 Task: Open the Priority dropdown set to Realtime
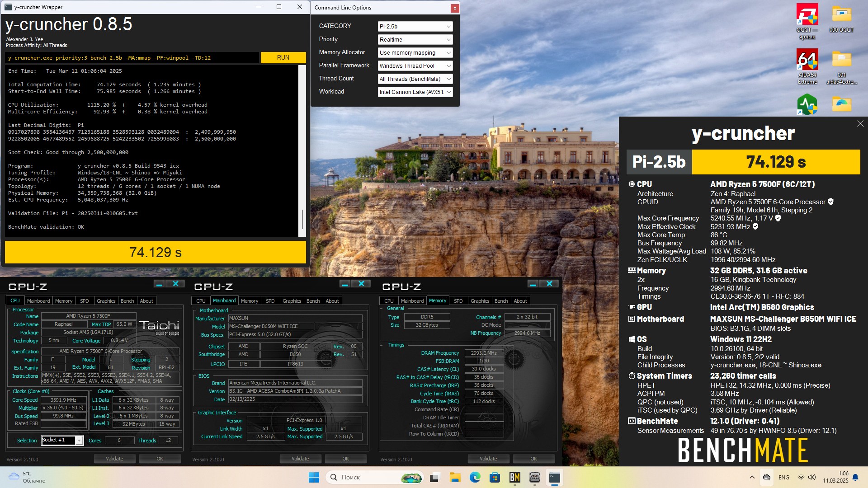(x=415, y=40)
